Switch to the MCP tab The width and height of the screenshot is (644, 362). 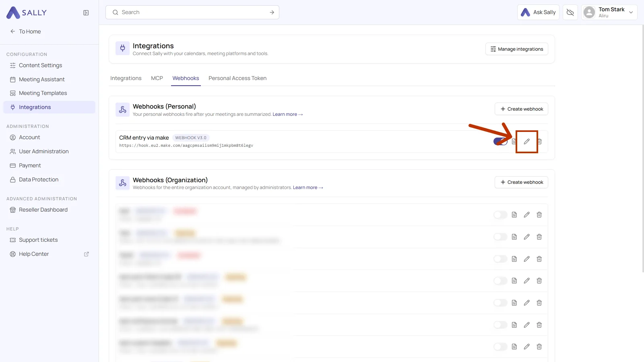tap(157, 78)
